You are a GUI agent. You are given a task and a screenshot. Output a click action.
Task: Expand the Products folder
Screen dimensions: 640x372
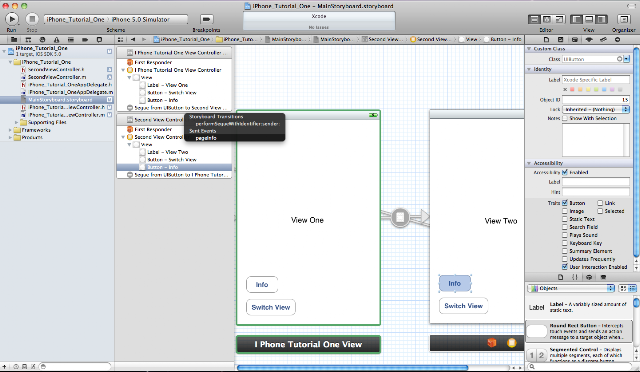click(x=10, y=138)
